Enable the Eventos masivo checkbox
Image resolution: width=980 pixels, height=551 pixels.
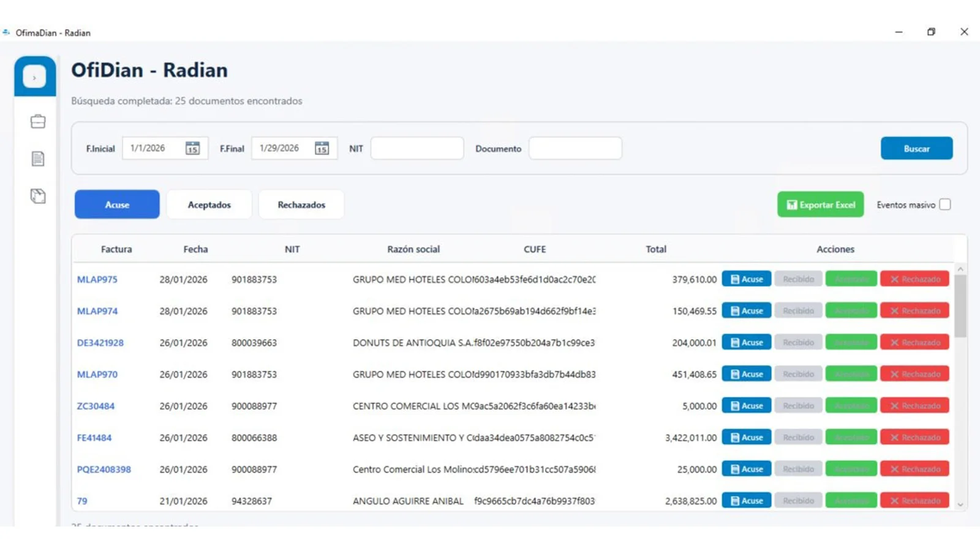pos(945,204)
